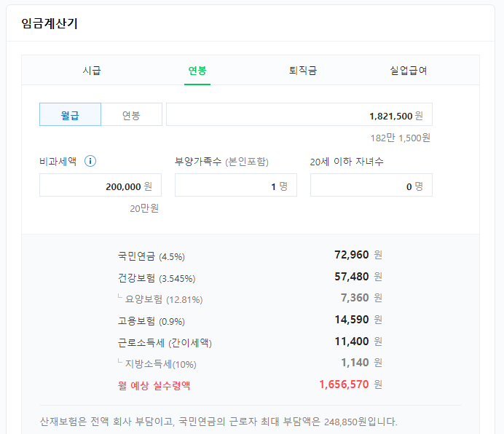This screenshot has width=504, height=434.
Task: Click the 20세 이하 자녀수 field
Action: [x=371, y=185]
